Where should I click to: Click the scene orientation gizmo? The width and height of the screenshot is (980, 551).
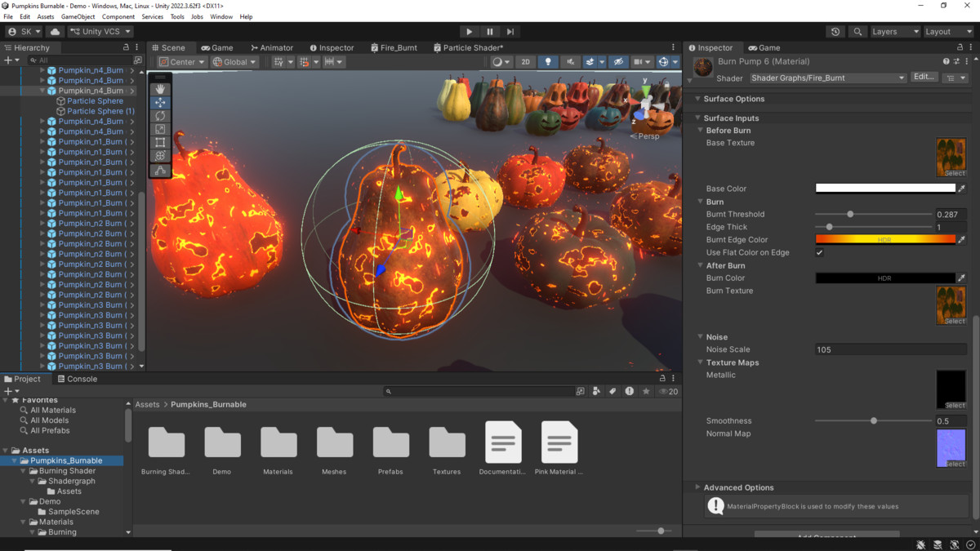[x=646, y=104]
